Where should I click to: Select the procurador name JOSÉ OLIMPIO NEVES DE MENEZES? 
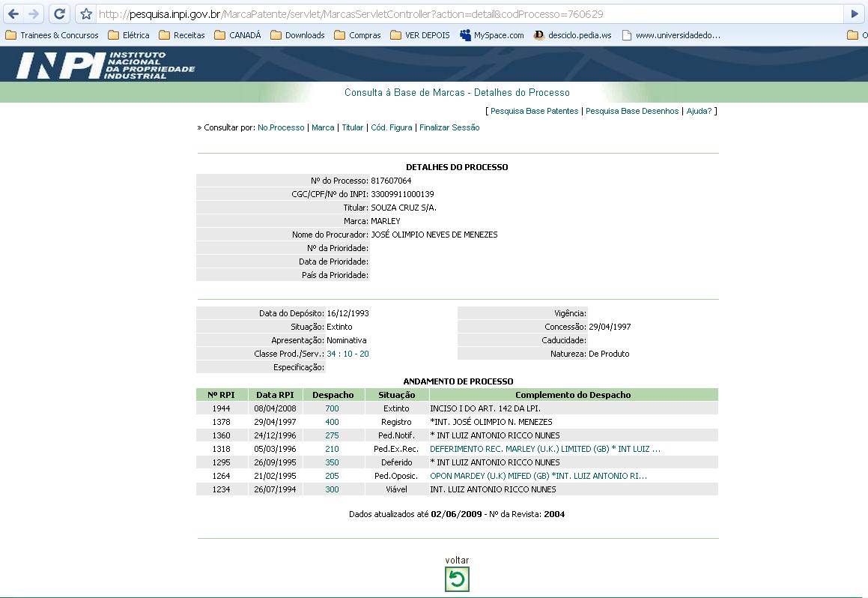click(x=434, y=235)
